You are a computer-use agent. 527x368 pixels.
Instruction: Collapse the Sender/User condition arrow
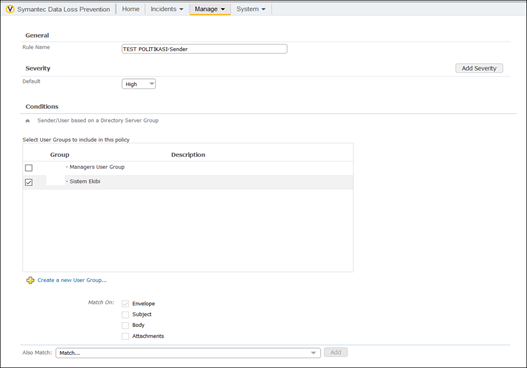pyautogui.click(x=28, y=121)
